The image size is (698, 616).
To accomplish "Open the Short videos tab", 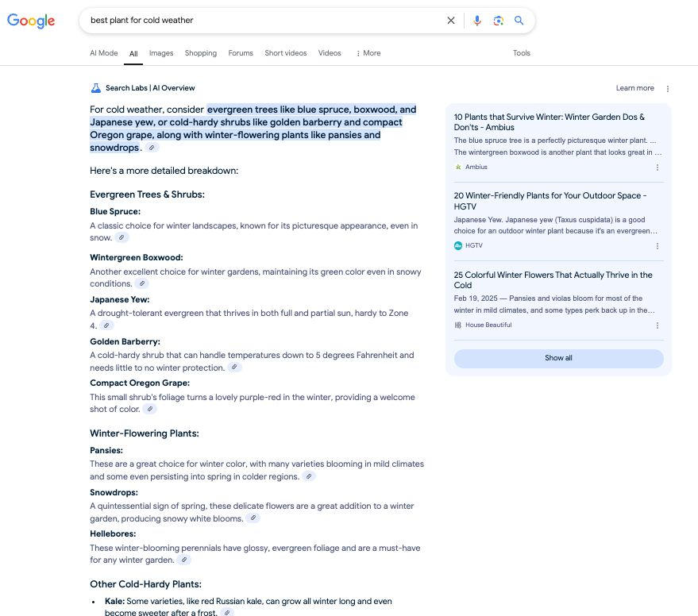I will [x=285, y=53].
